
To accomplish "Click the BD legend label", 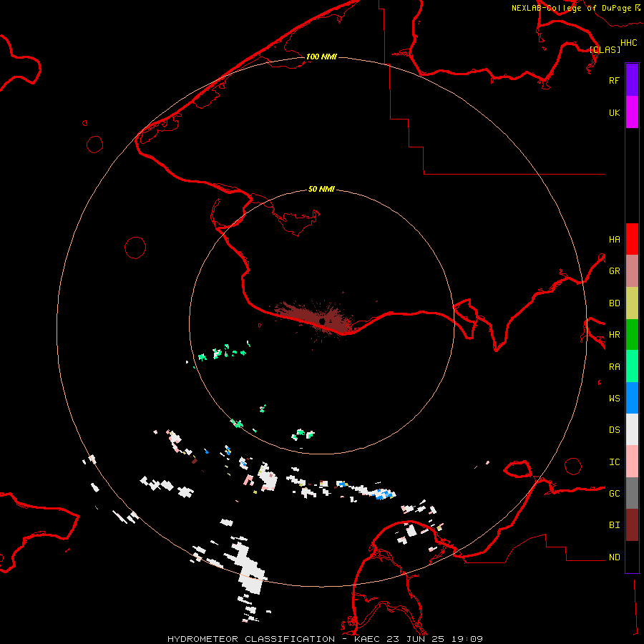I will [x=614, y=303].
